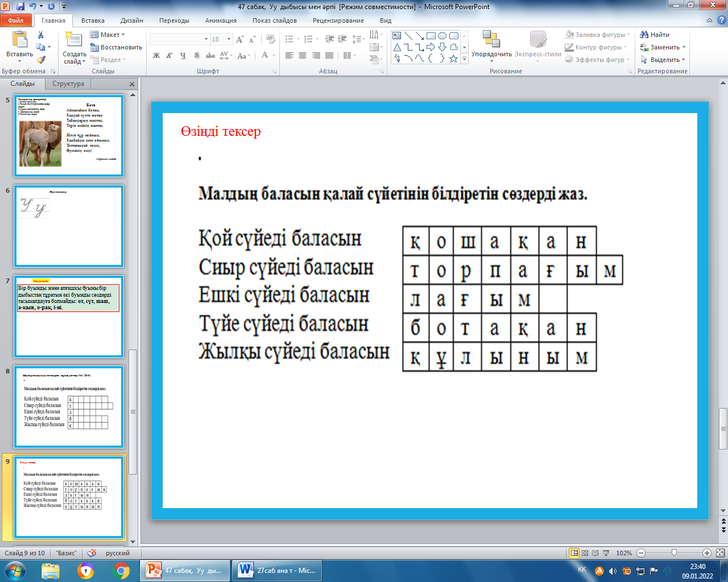The image size is (728, 582).
Task: Apply Format Painter brush icon
Action: (40, 59)
